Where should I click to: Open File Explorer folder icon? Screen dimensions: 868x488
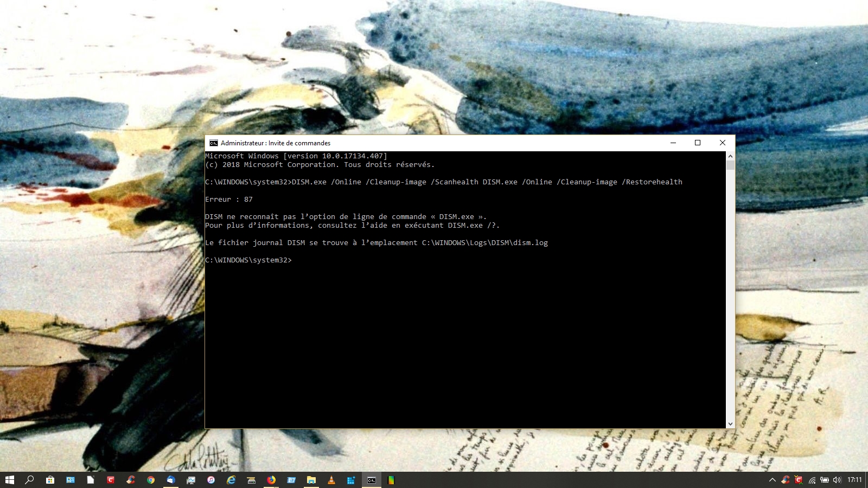(x=311, y=480)
